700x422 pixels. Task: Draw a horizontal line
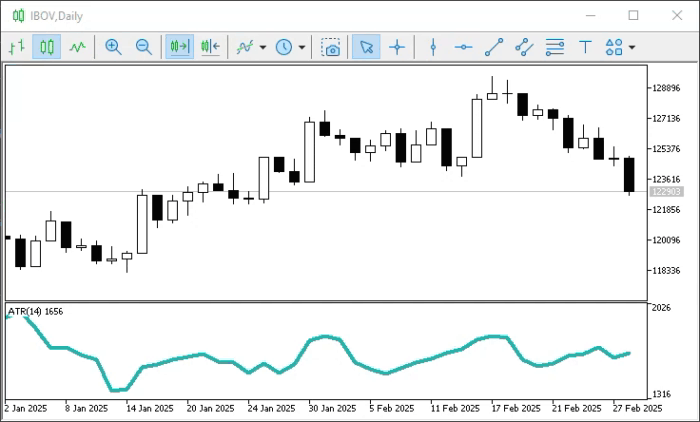coord(463,46)
